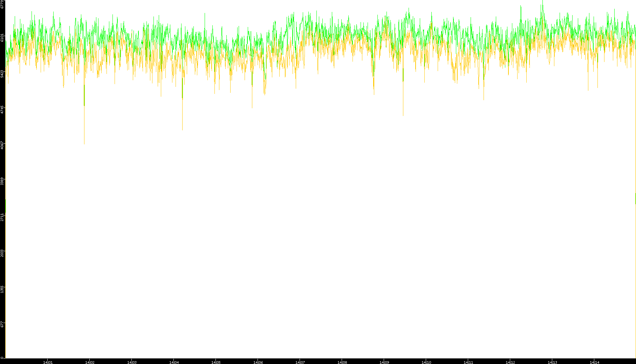Click the deepest yellow dip before 14:02
Viewport: 636px width, 364px height.
[x=84, y=143]
